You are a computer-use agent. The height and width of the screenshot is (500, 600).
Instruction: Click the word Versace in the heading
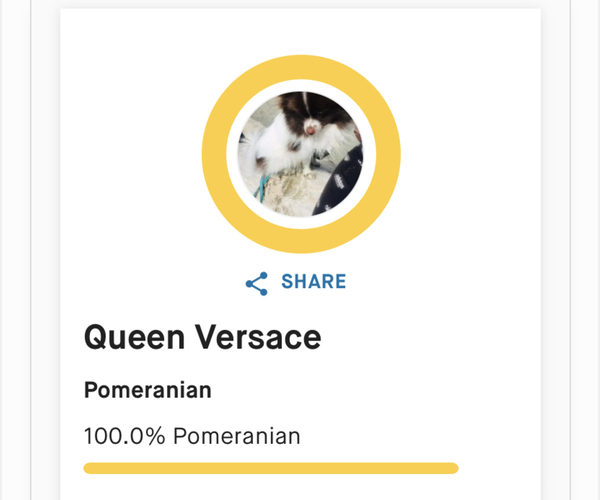tap(258, 337)
